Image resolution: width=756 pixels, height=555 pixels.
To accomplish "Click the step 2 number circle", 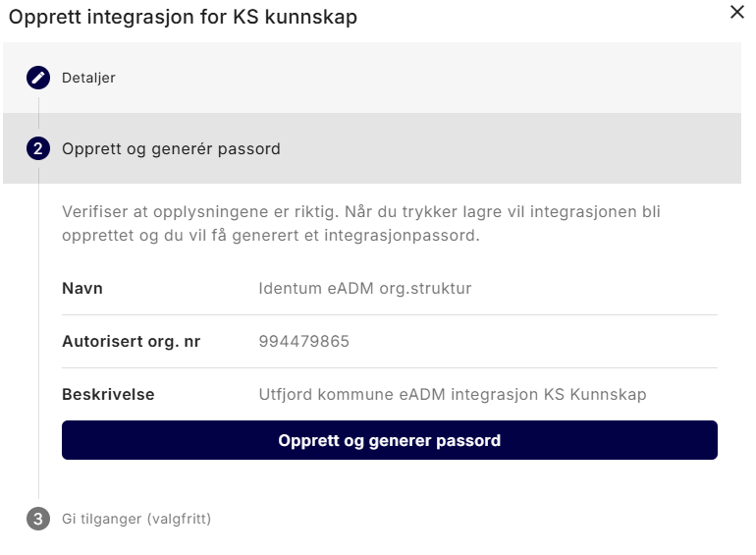I will (38, 149).
